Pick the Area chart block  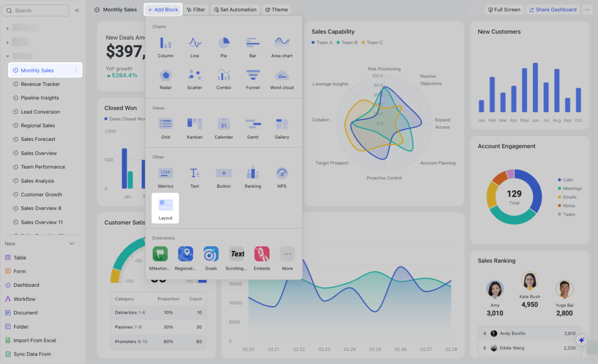click(282, 47)
